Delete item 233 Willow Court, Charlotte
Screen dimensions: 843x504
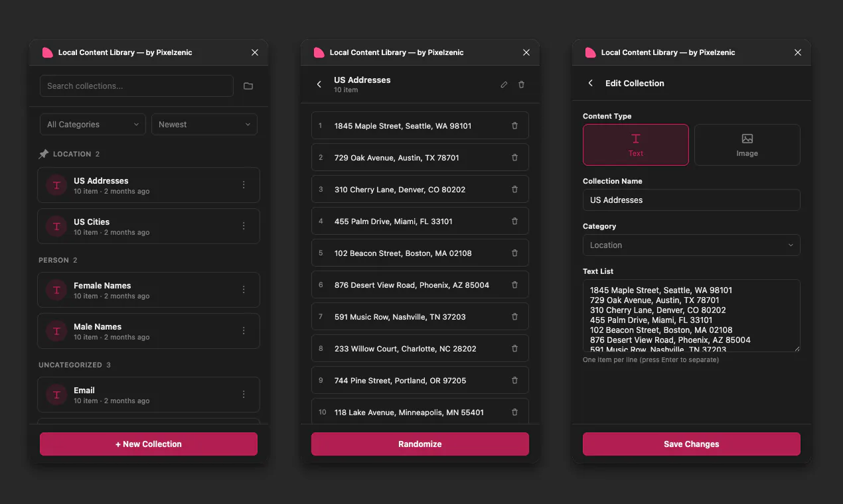point(514,348)
